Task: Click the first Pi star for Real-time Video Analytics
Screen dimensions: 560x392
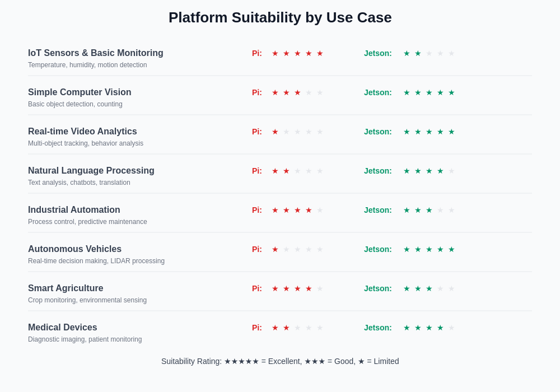Action: 275,132
